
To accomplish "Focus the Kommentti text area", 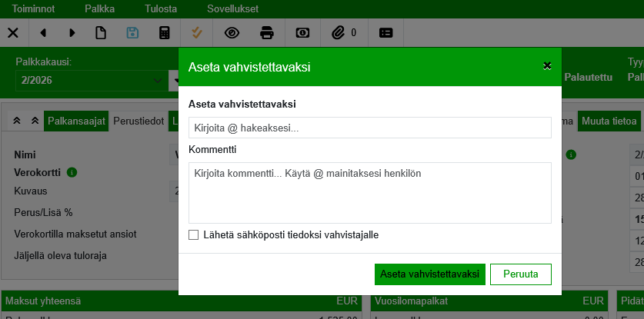I will pyautogui.click(x=369, y=192).
